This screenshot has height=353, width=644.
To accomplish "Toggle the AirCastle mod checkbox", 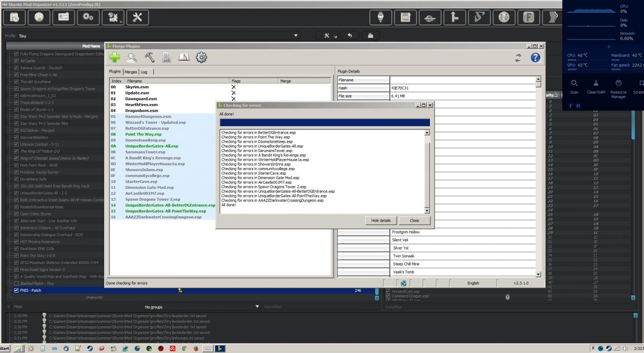I will tap(16, 61).
